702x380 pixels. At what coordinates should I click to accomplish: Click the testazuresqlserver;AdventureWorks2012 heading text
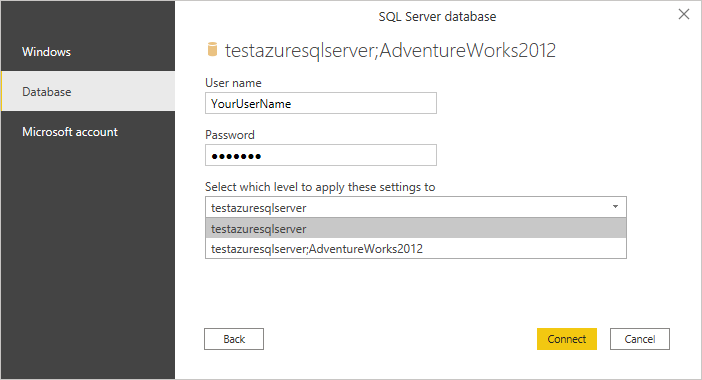390,50
